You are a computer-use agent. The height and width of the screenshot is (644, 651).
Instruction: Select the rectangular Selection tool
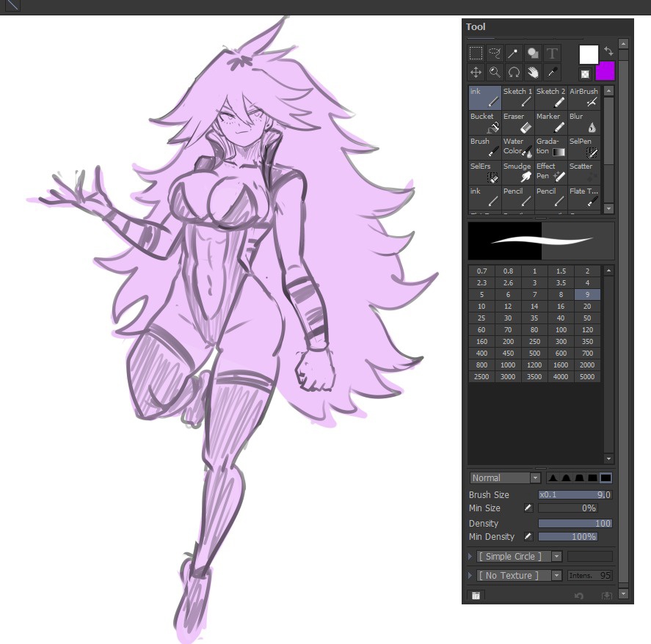pyautogui.click(x=476, y=53)
